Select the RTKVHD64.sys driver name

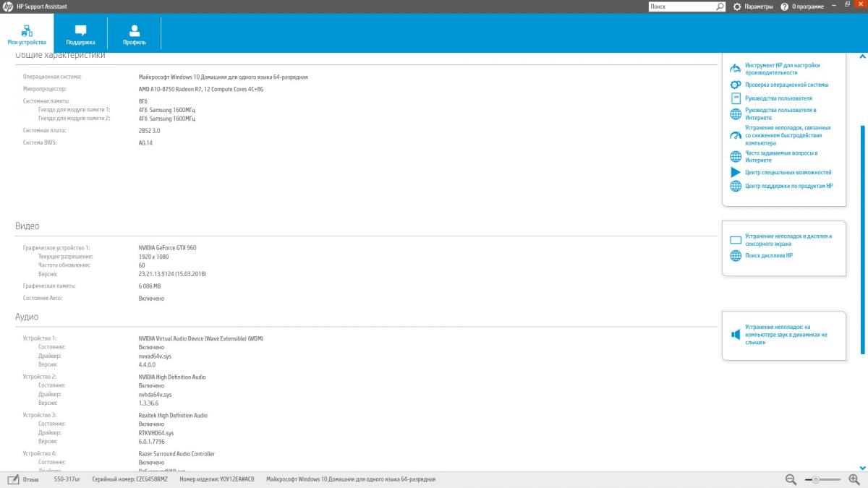pyautogui.click(x=156, y=432)
